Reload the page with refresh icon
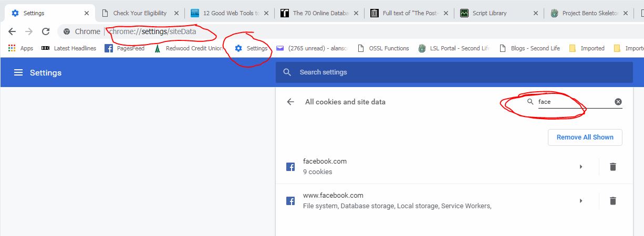This screenshot has width=644, height=236. click(x=46, y=31)
